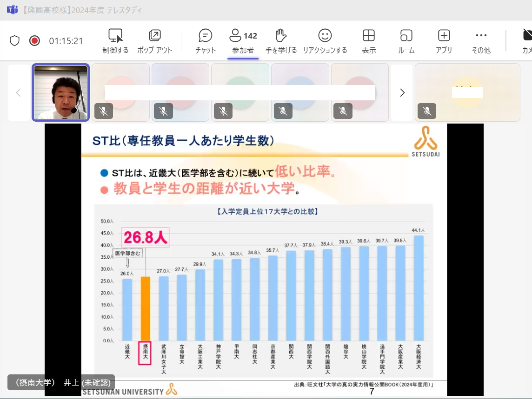The width and height of the screenshot is (532, 399).
Task: Show the 参加者 participants list
Action: pyautogui.click(x=243, y=41)
